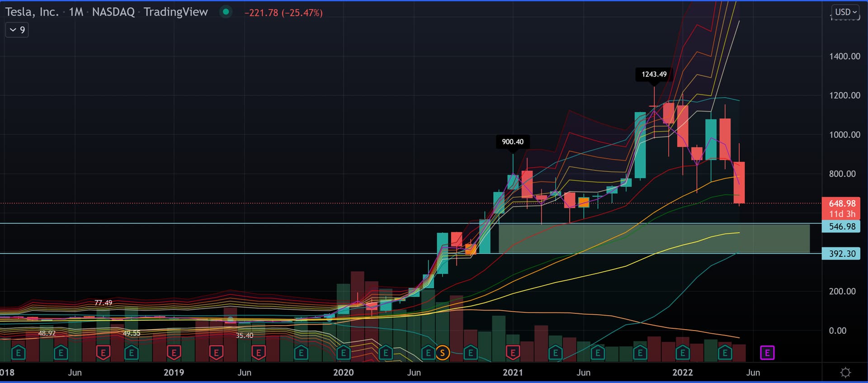Image resolution: width=868 pixels, height=383 pixels.
Task: Open chart settings gear icon
Action: click(845, 372)
